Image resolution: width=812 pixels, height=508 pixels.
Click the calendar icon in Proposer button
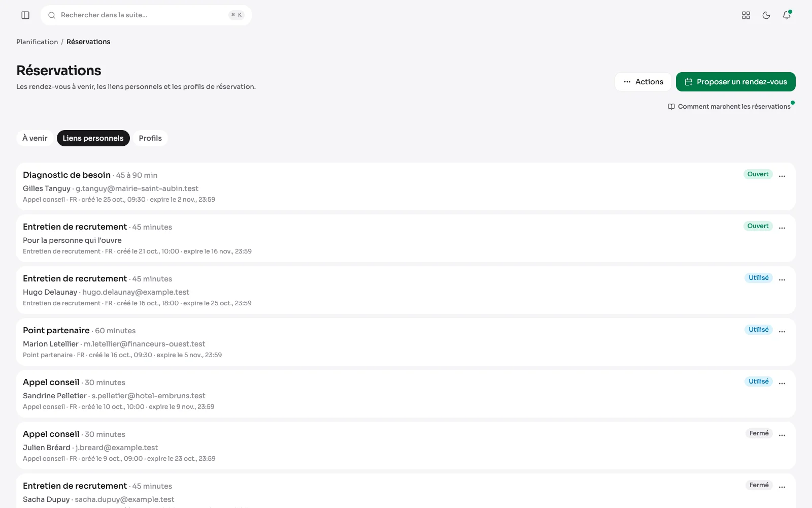click(689, 82)
